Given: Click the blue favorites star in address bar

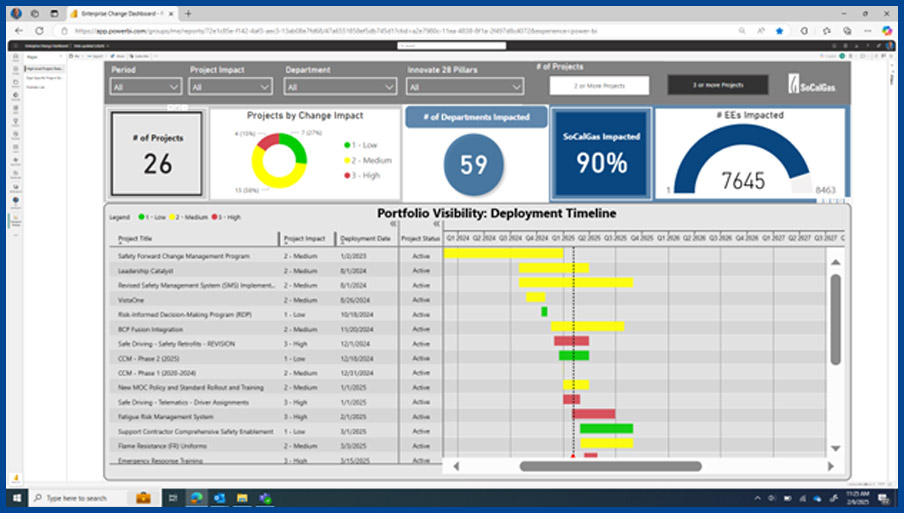Looking at the screenshot, I should (x=779, y=31).
